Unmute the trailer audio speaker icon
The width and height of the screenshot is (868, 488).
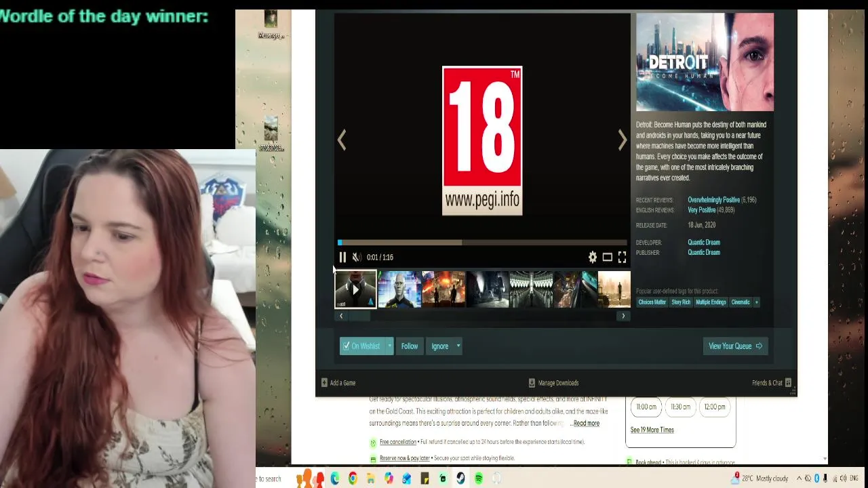[357, 257]
